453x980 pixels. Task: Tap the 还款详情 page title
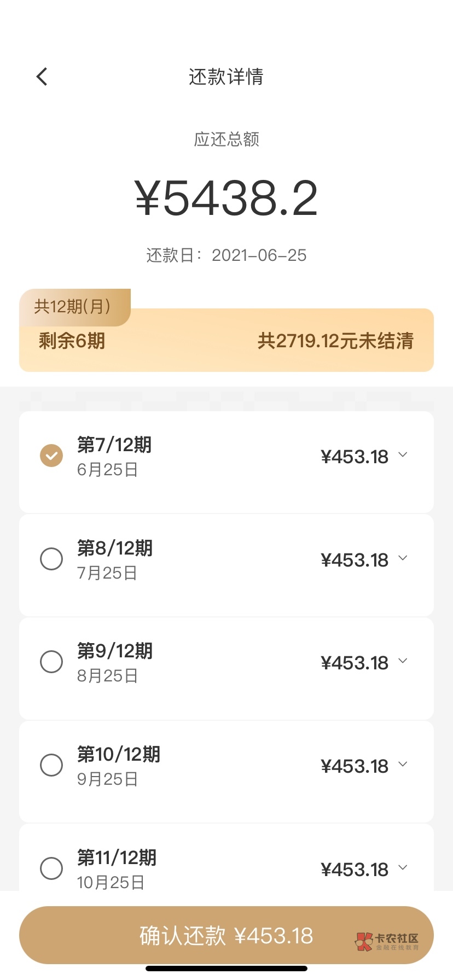coord(226,77)
